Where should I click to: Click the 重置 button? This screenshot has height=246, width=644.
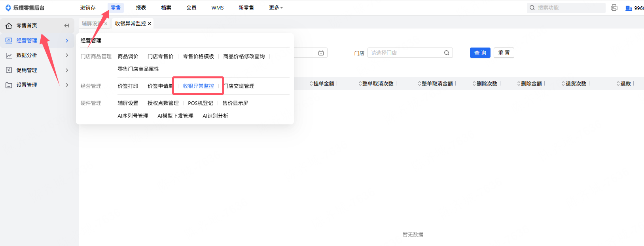click(x=504, y=53)
